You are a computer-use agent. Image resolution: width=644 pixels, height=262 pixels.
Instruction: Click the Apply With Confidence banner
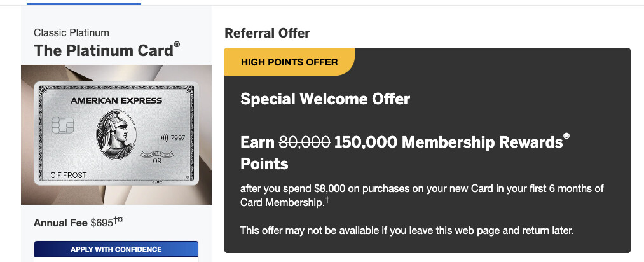[116, 249]
